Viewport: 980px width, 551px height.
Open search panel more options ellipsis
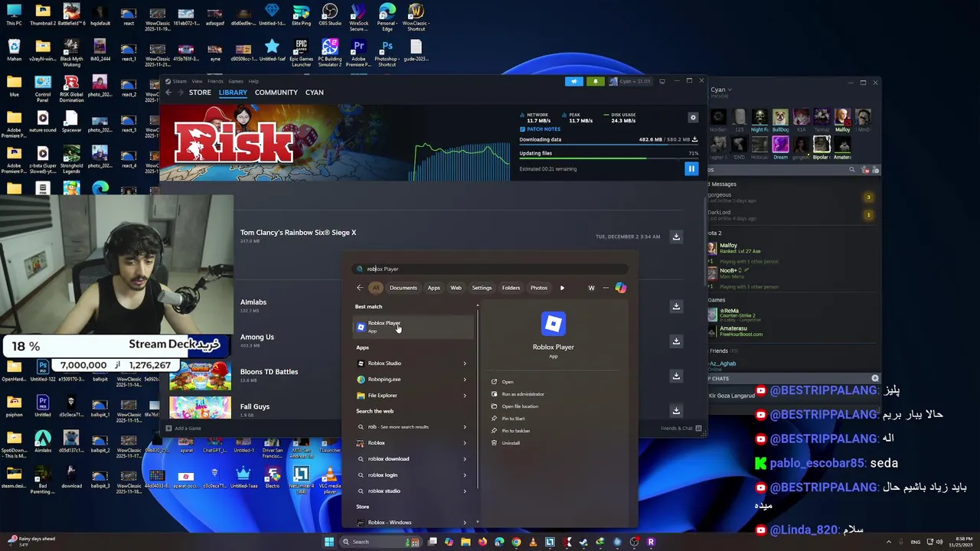click(x=606, y=288)
